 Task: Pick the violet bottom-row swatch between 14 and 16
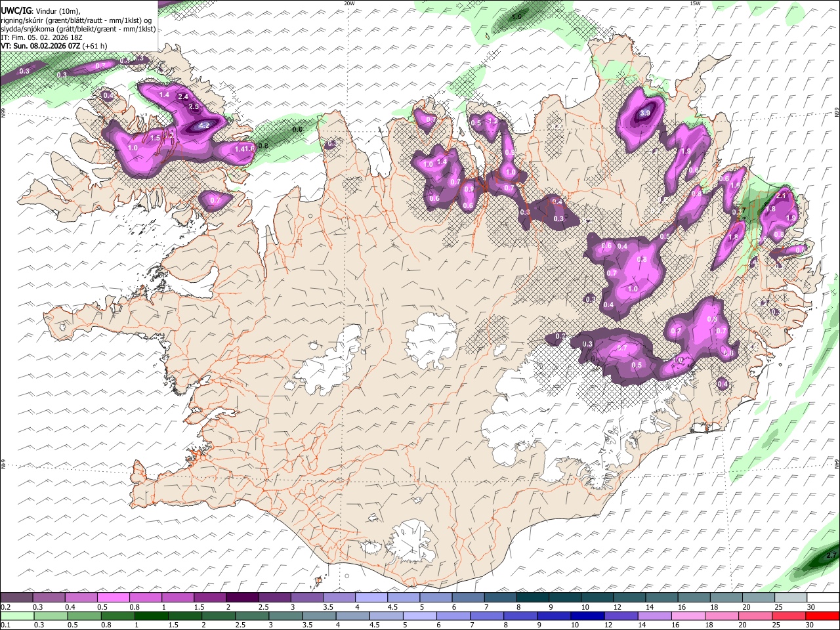click(655, 616)
